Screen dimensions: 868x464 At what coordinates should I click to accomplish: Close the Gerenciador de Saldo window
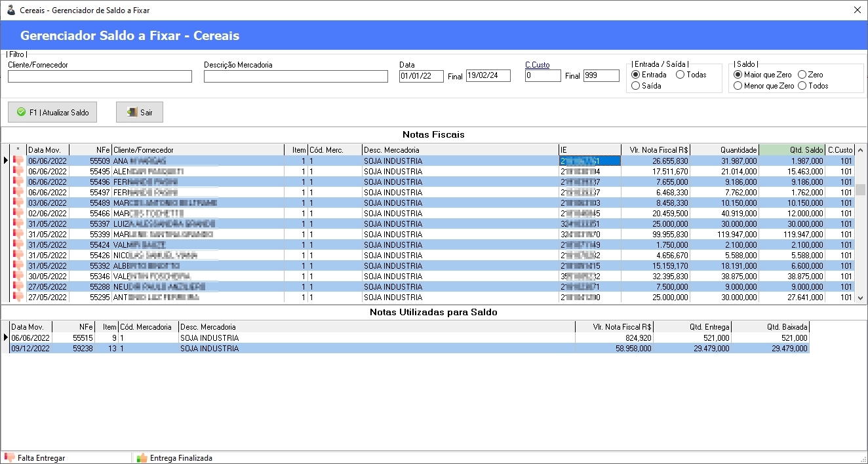coord(858,10)
